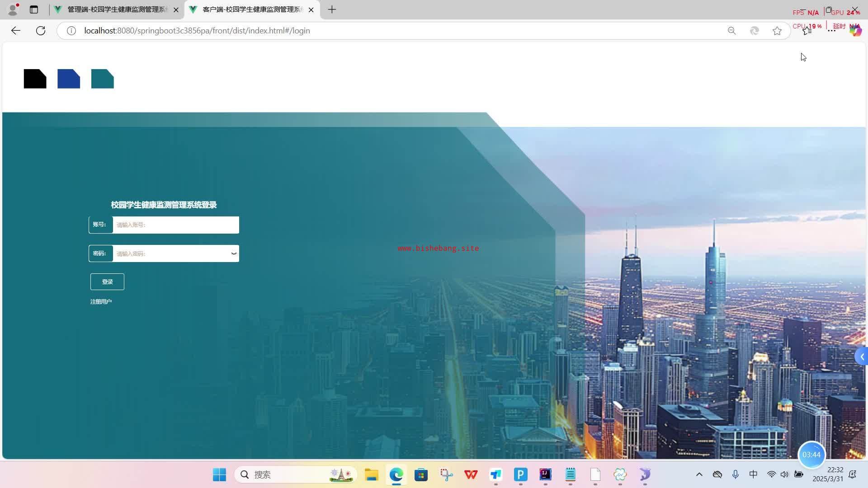
Task: Go back with the browser arrow
Action: pos(16,31)
